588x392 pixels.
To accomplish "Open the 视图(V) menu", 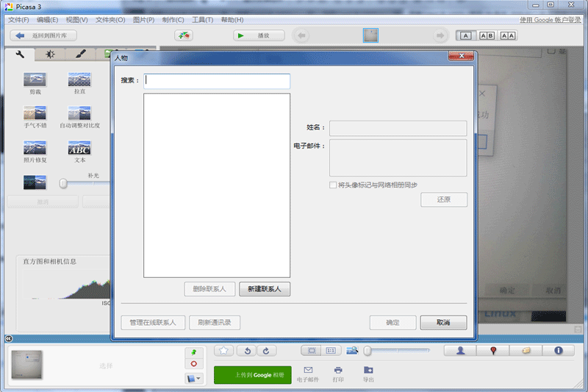I will coord(77,20).
